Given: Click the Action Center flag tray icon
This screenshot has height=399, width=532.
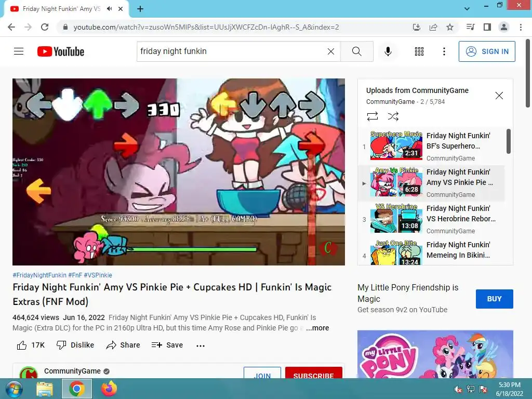Looking at the screenshot, I should [483, 389].
